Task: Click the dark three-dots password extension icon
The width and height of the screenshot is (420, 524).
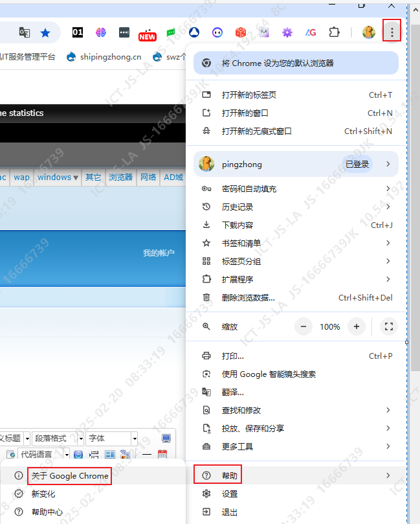Action: [124, 32]
